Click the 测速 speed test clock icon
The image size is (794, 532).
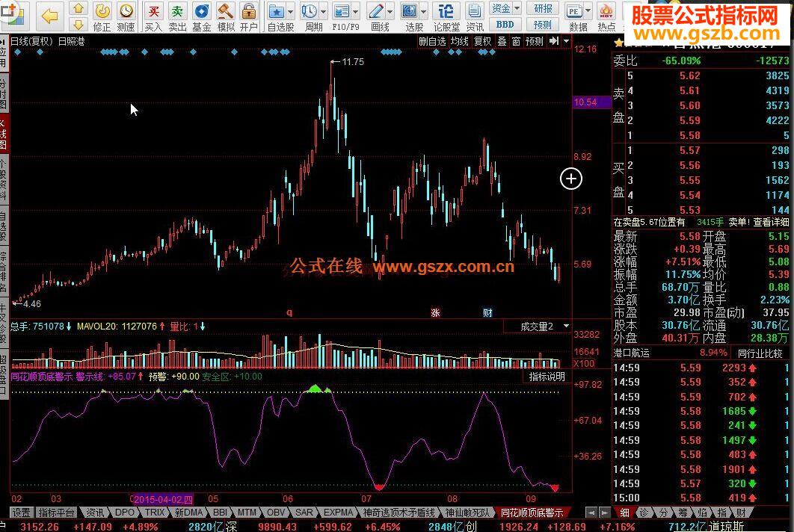126,16
